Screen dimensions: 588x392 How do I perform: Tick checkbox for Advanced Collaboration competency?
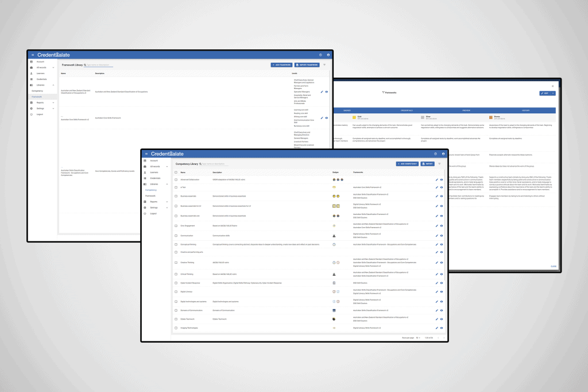(176, 180)
